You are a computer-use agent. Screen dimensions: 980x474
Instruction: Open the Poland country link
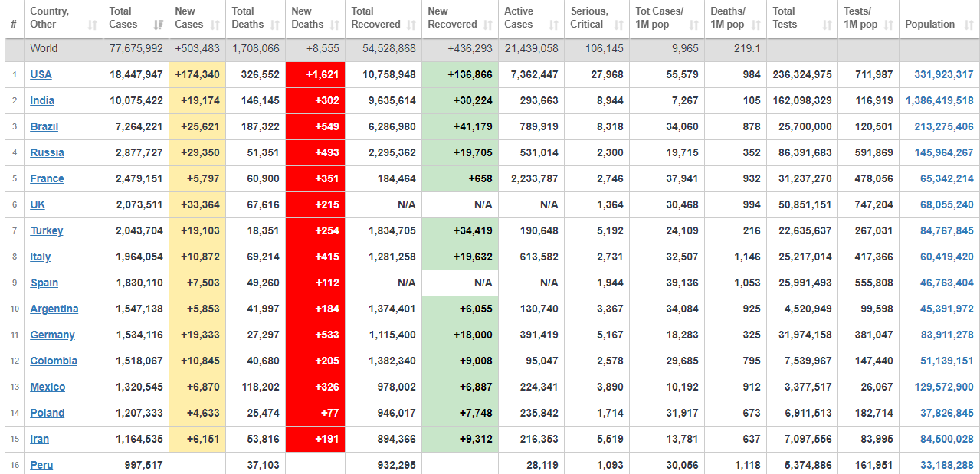tap(48, 413)
